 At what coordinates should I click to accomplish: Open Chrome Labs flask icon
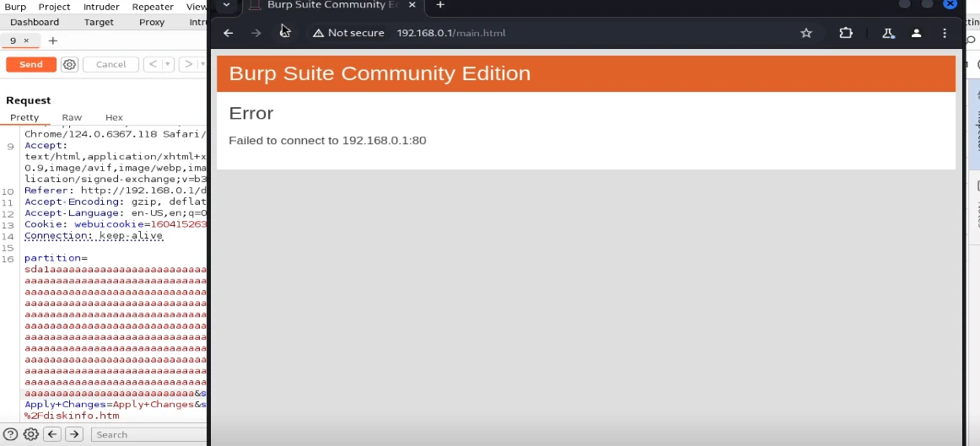(x=887, y=33)
